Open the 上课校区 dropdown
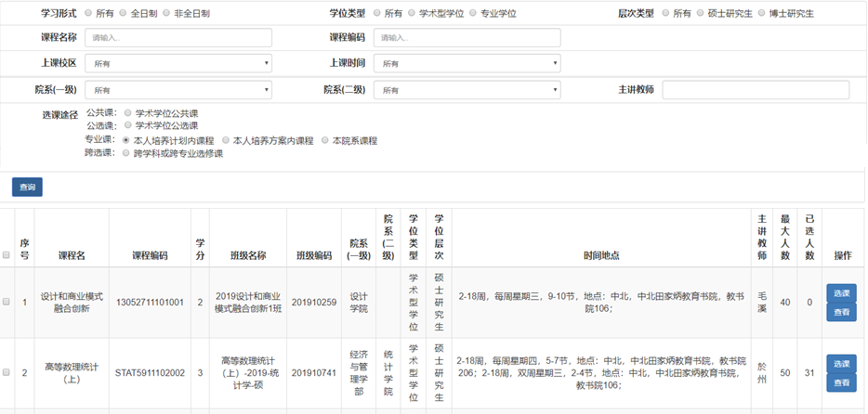The image size is (868, 414). click(x=178, y=64)
